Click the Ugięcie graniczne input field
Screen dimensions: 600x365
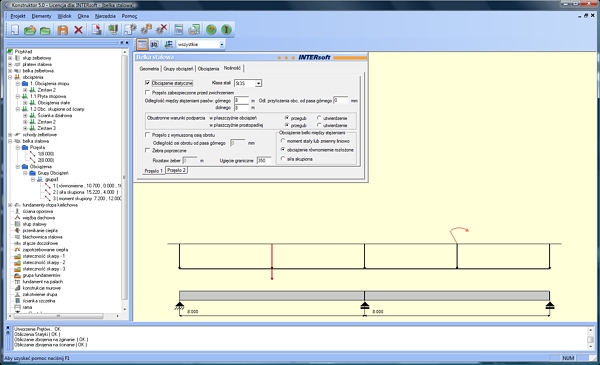[x=264, y=160]
